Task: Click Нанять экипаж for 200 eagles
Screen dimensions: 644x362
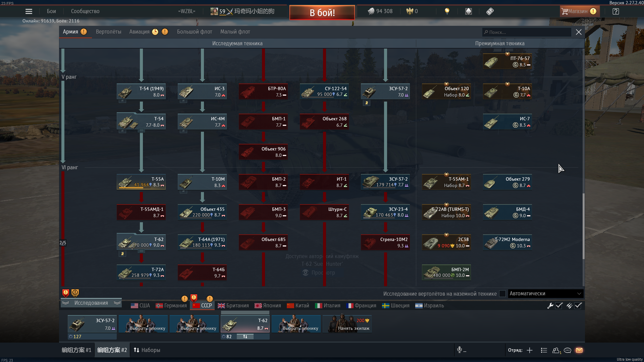Action: [347, 324]
